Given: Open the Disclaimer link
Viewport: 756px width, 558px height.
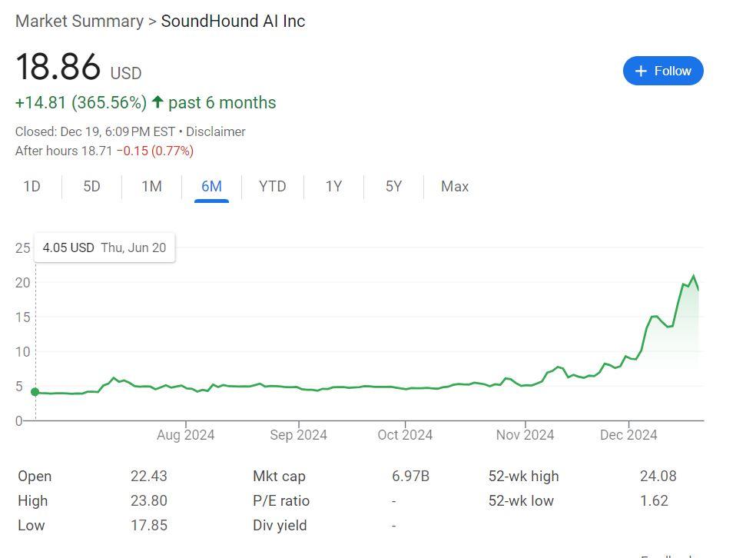Looking at the screenshot, I should click(216, 131).
